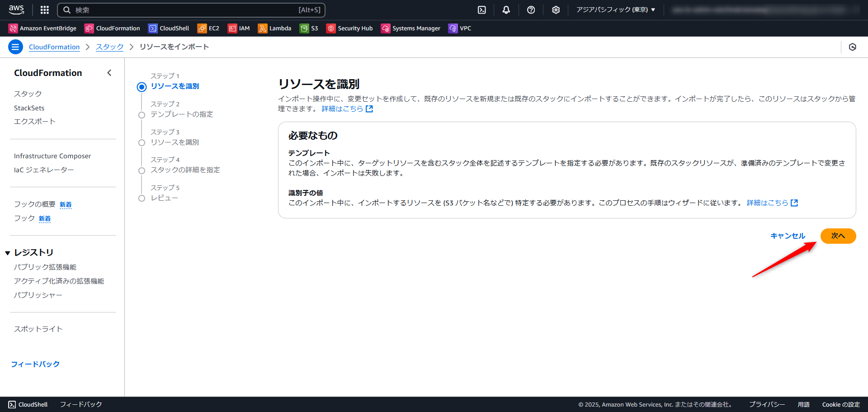This screenshot has height=412, width=868.
Task: Select step 1 リソースを識別 indicator
Action: coord(142,87)
